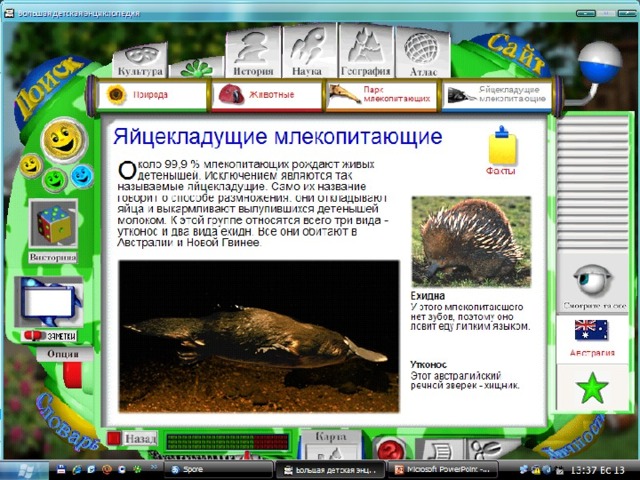Toggle the red switch under Опции
The image size is (640, 480).
point(73,374)
